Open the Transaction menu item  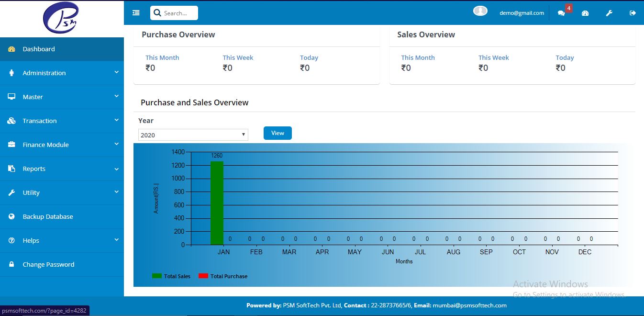click(x=62, y=121)
